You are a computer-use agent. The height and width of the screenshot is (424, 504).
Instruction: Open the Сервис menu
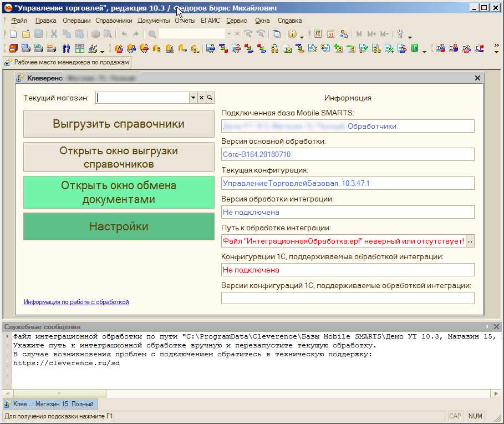(x=237, y=21)
